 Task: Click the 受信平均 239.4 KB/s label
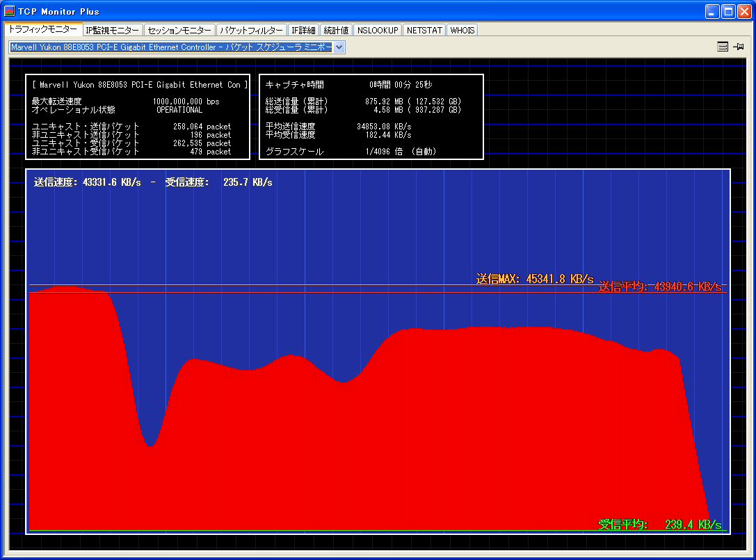(659, 525)
